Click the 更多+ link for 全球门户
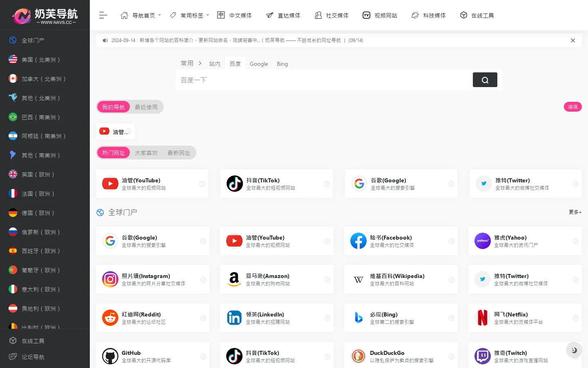Screen dimensions: 588x368 [575, 212]
